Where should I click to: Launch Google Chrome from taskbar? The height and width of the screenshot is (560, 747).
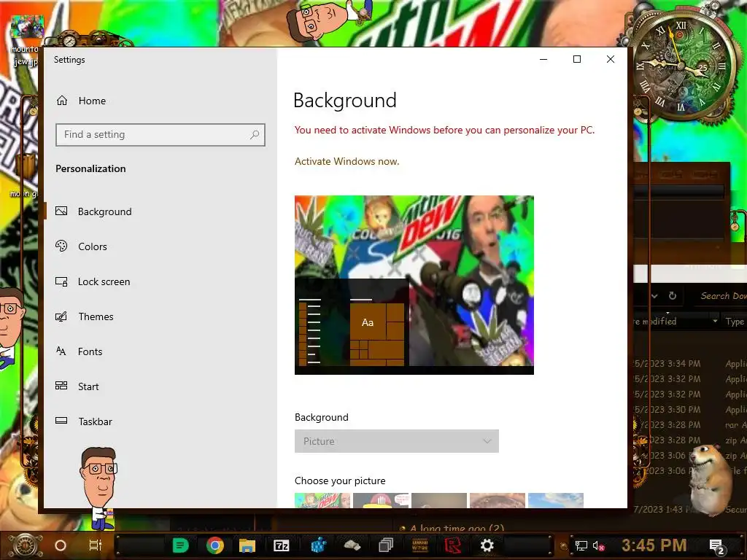tap(215, 545)
